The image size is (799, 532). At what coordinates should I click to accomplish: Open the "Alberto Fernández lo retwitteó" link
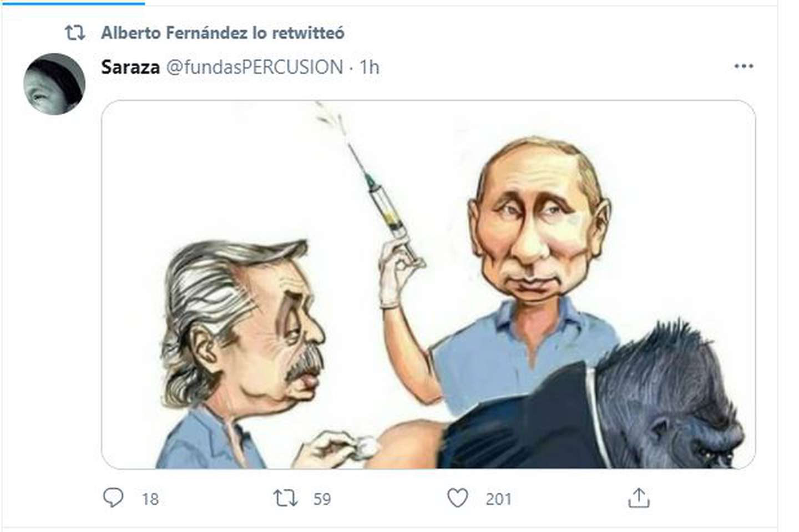point(222,33)
